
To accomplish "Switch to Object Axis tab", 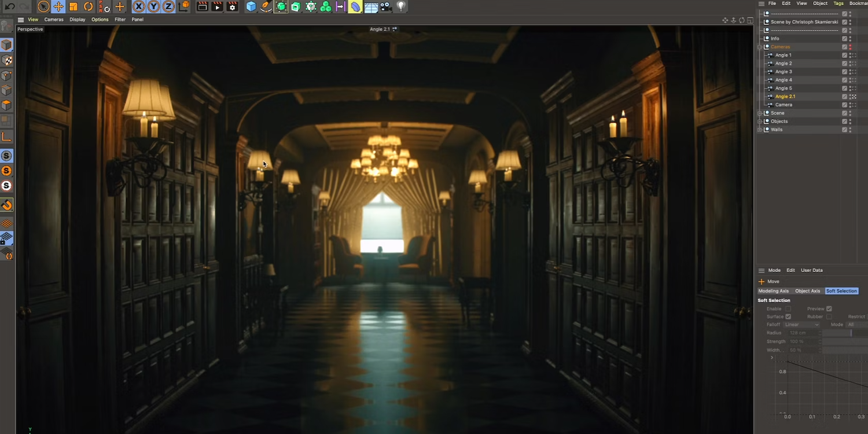I will [807, 291].
